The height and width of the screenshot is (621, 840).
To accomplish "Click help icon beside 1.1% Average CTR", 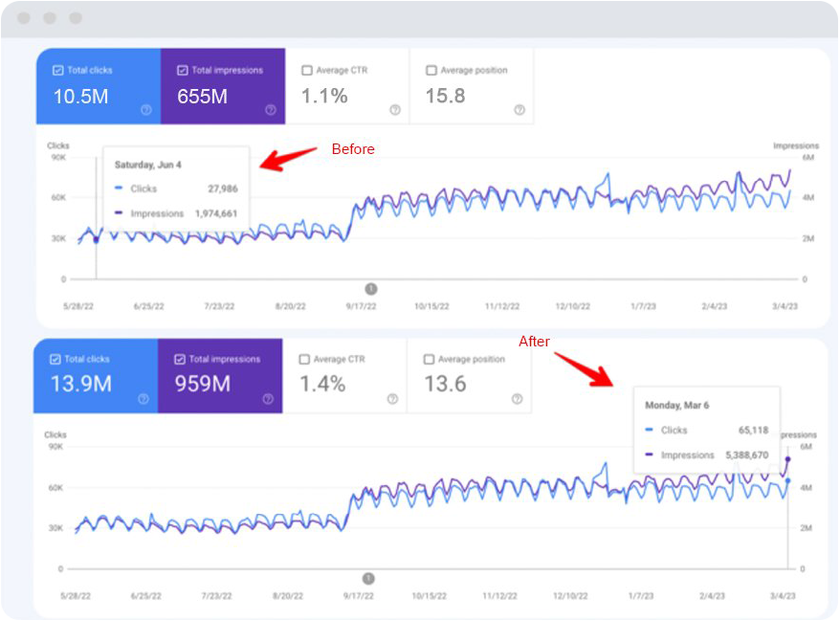I will [394, 110].
